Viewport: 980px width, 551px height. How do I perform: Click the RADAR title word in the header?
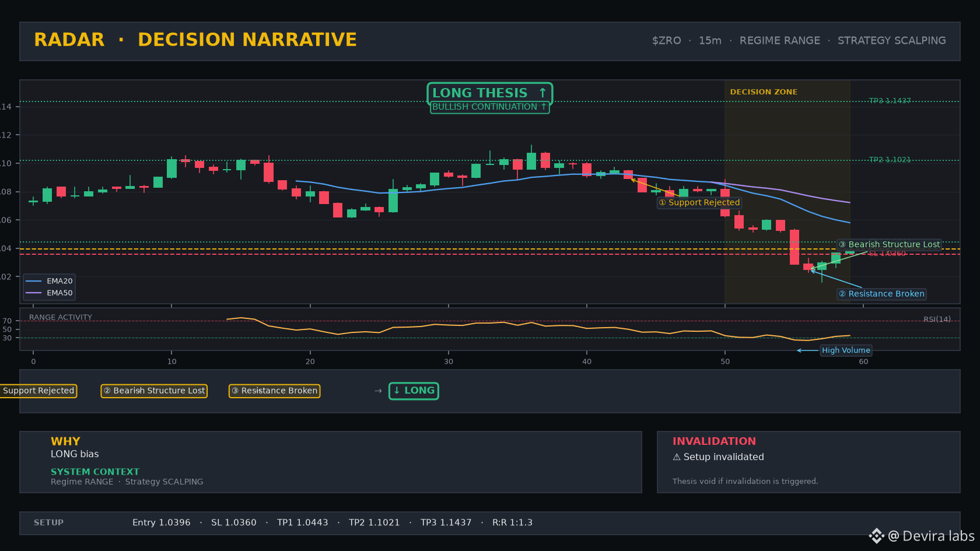[69, 40]
